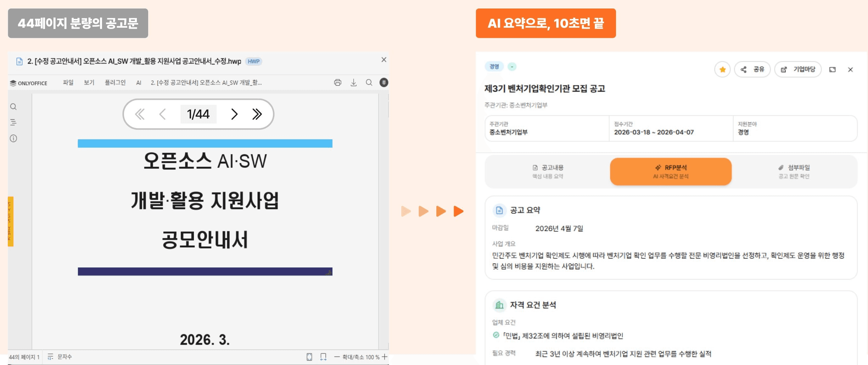Viewport: 868px width, 365px height.
Task: Open the navigation headings panel in the left sidebar
Action: [x=13, y=123]
